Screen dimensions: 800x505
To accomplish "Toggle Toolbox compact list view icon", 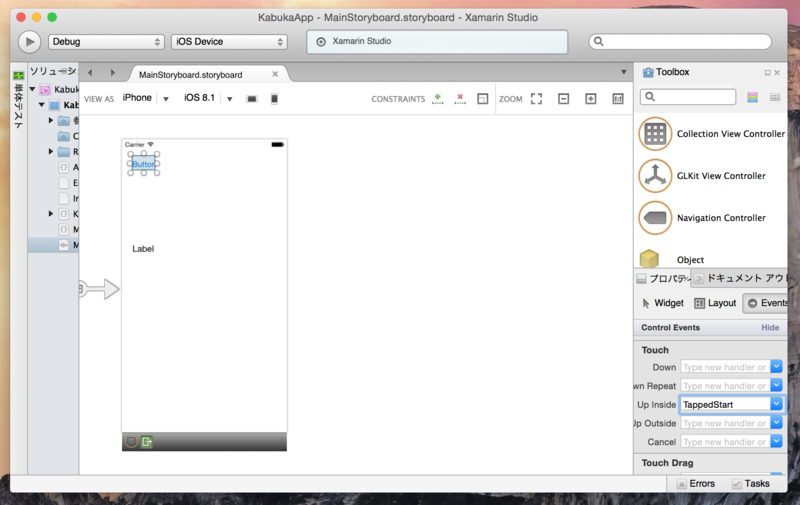I will coord(775,97).
